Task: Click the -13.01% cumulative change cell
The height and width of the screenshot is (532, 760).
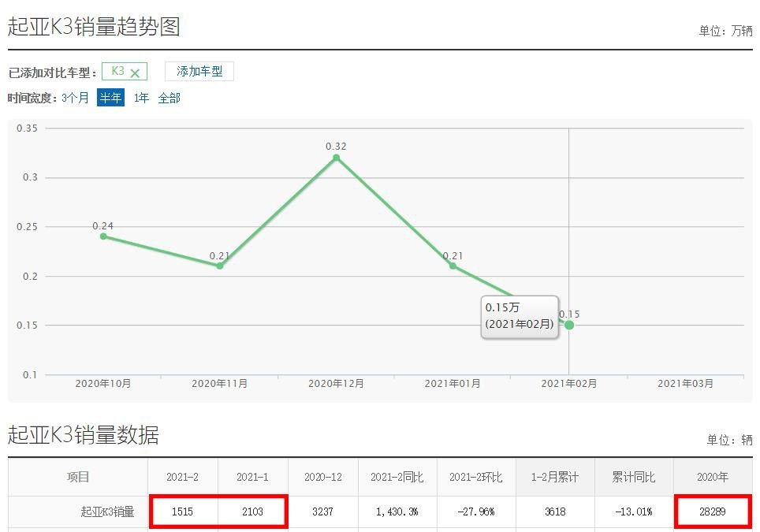Action: tap(634, 512)
